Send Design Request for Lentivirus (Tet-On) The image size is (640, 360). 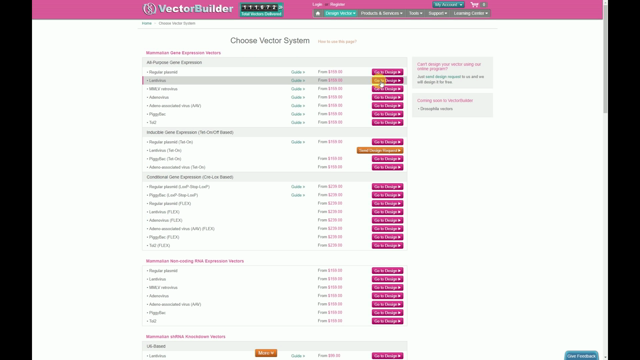click(380, 150)
